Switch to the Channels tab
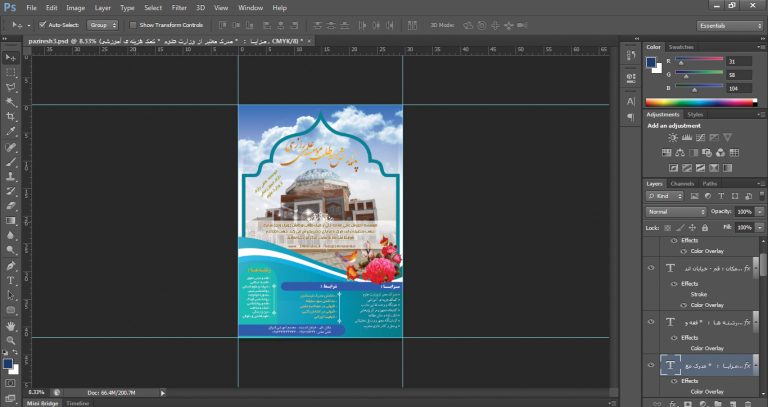The width and height of the screenshot is (768, 407). point(682,184)
